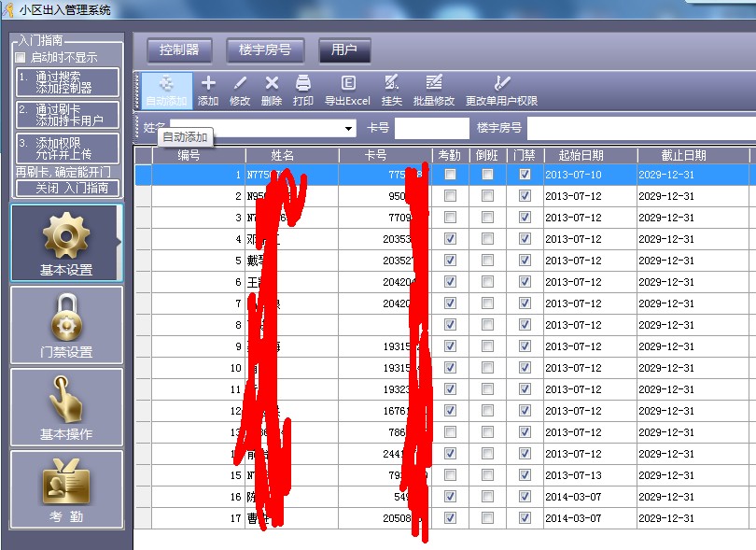
Task: Select row number 8 cell
Action: pos(199,325)
